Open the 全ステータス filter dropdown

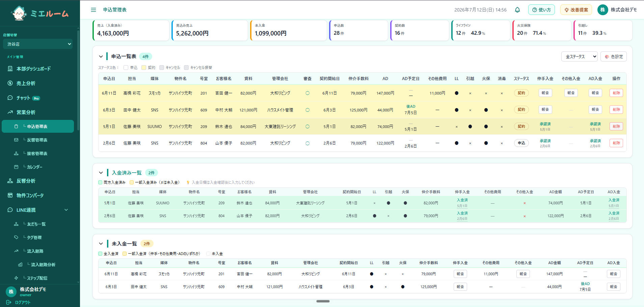[580, 56]
